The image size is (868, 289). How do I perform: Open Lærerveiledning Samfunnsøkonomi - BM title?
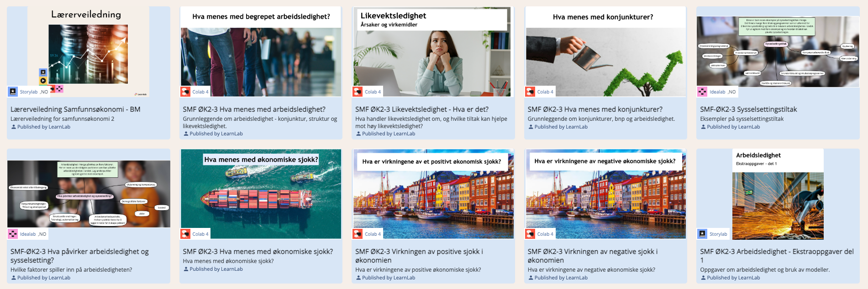[75, 109]
